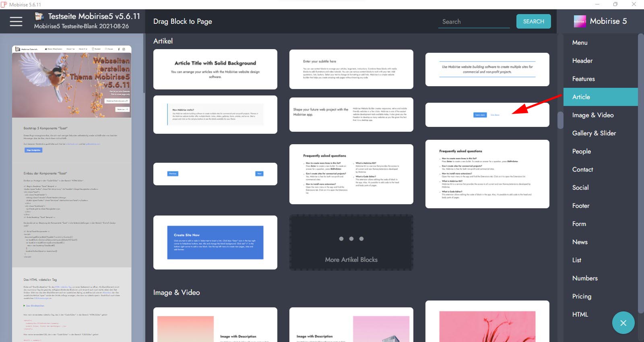This screenshot has width=644, height=342.
Task: Choose the block with Previous and Next buttons
Action: pos(215,174)
